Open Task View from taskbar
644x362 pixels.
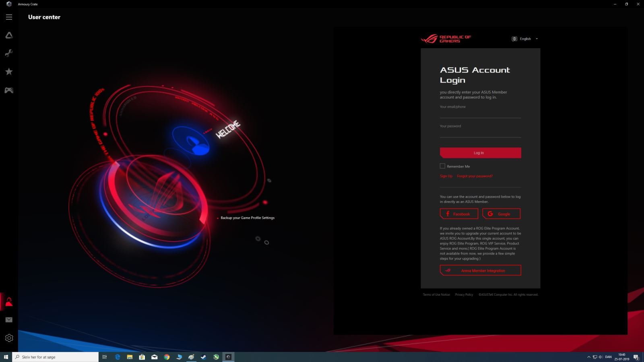[x=104, y=357]
